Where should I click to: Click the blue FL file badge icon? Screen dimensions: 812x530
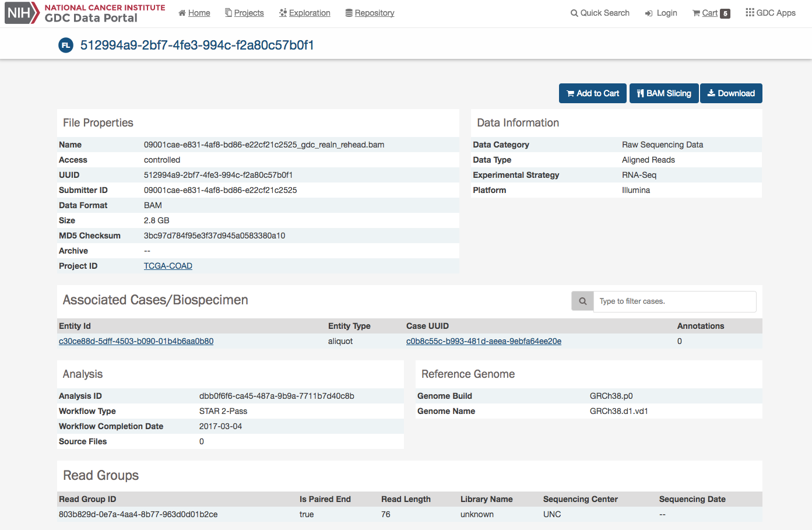click(x=66, y=45)
